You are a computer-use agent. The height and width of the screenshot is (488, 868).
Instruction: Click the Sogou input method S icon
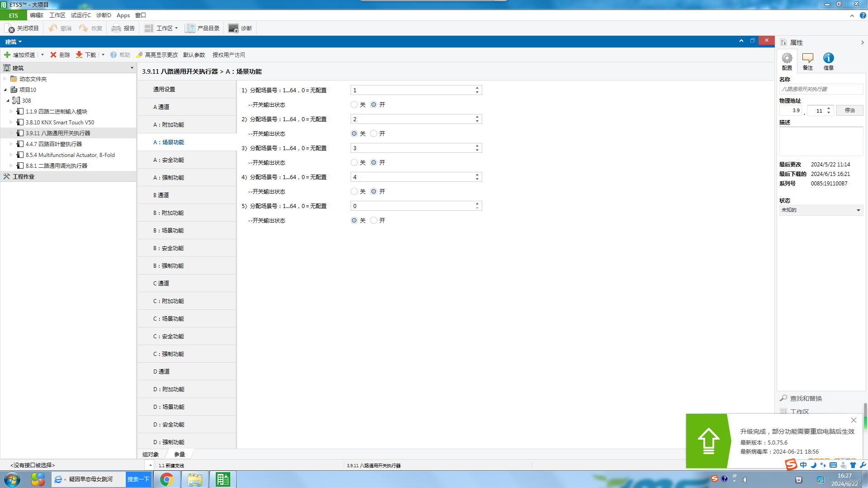(x=791, y=464)
